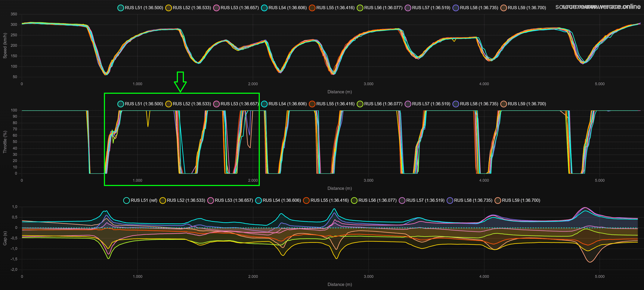Click RUS L54 legend circle in throttle chart
This screenshot has width=644, height=290.
(264, 104)
